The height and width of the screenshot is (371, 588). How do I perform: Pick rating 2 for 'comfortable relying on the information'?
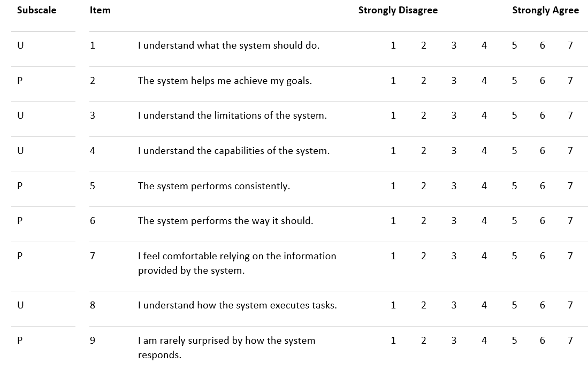(x=423, y=256)
